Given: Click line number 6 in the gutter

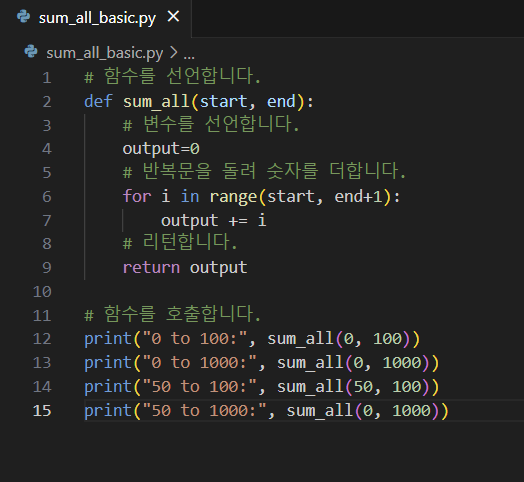Looking at the screenshot, I should pos(47,197).
